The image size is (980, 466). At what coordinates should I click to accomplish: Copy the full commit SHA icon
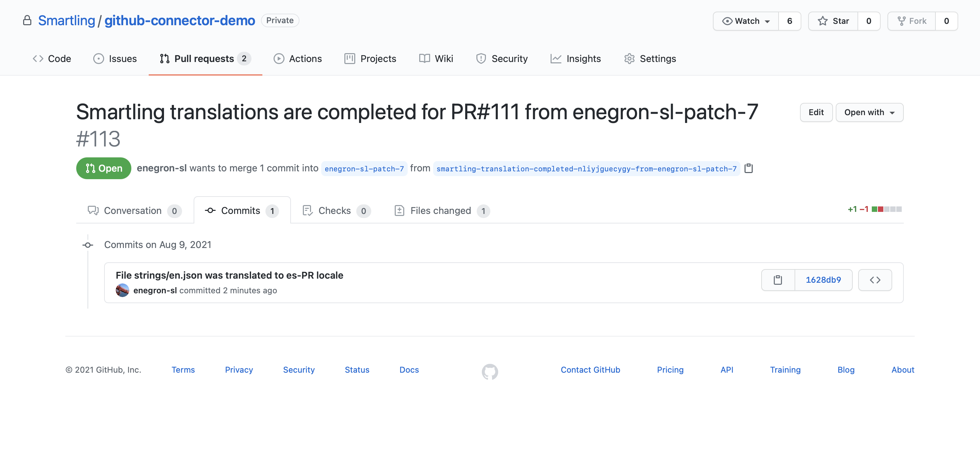point(778,280)
